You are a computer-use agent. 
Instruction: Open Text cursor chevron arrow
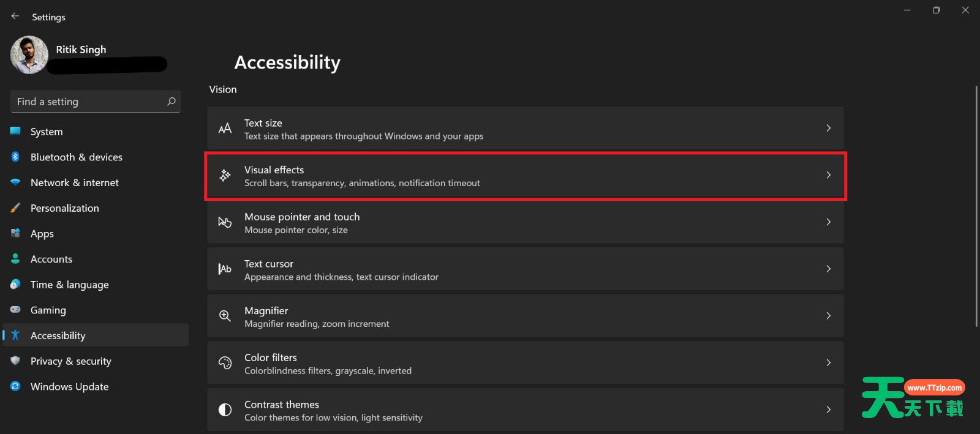(x=828, y=269)
